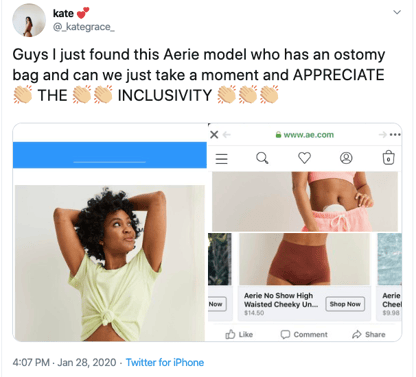Like the post with thumbs-up

[239, 334]
